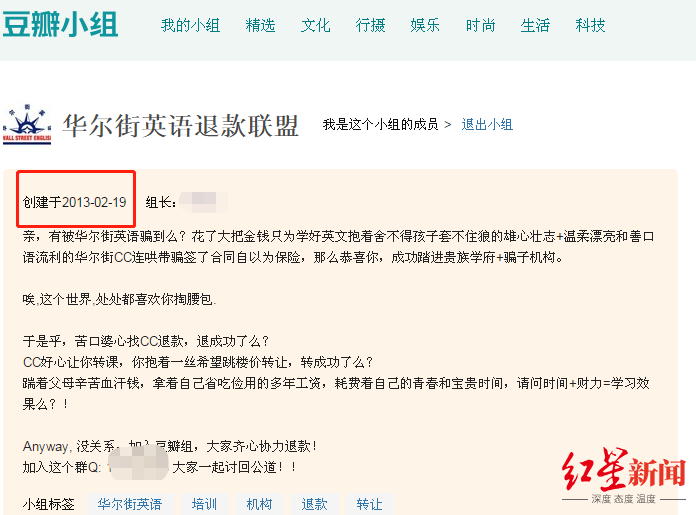This screenshot has width=696, height=515.
Task: Choose the 时尚 navigation item
Action: coord(480,25)
